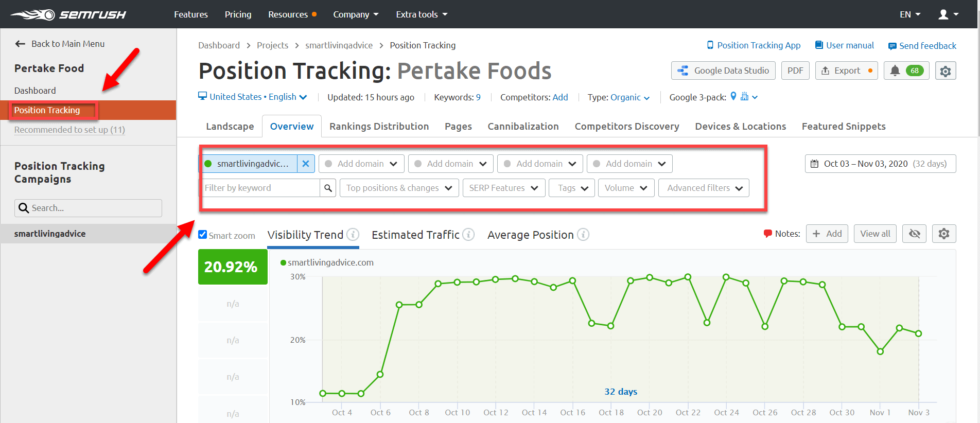This screenshot has width=980, height=423.
Task: Click the back arrow to Main Menu
Action: 20,44
